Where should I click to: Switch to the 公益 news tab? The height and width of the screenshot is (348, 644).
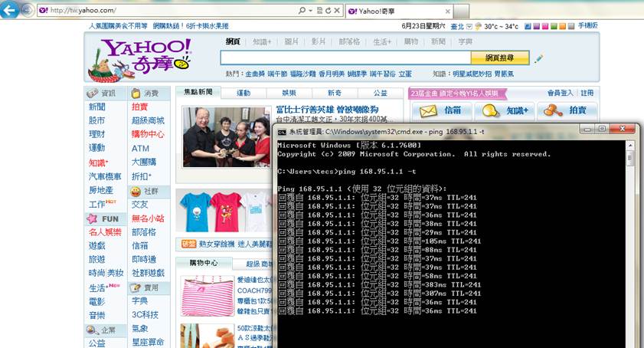[381, 94]
